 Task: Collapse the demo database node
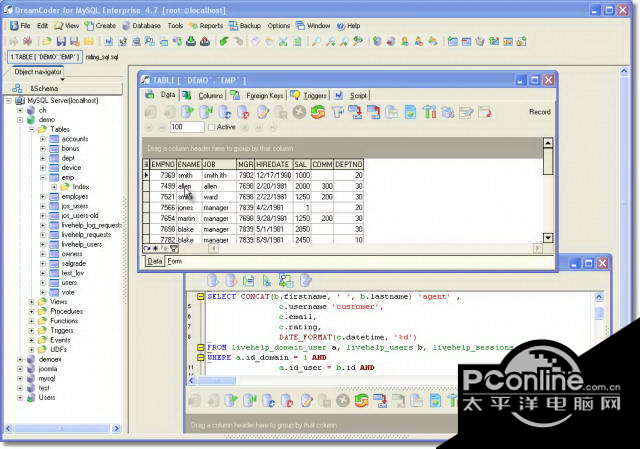click(20, 120)
